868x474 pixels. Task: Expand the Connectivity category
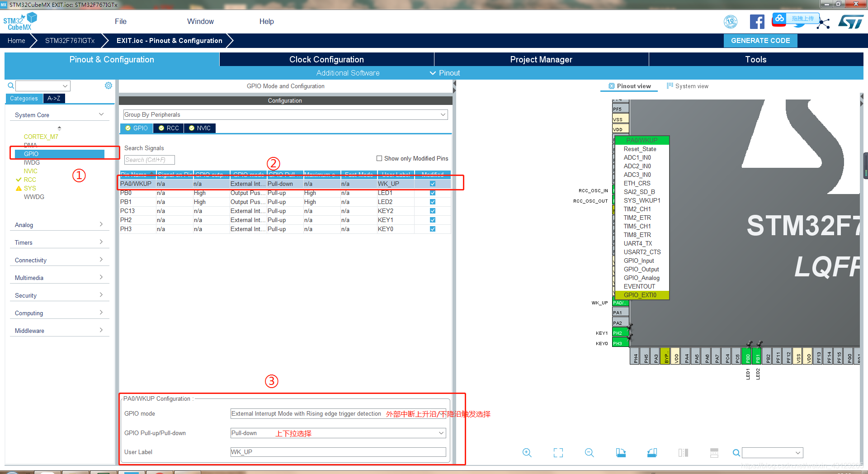pos(59,260)
